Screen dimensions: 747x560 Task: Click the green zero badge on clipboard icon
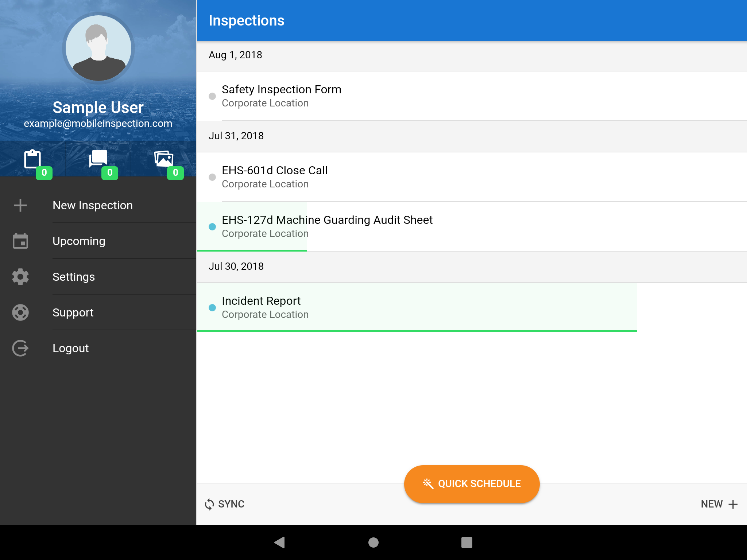44,172
